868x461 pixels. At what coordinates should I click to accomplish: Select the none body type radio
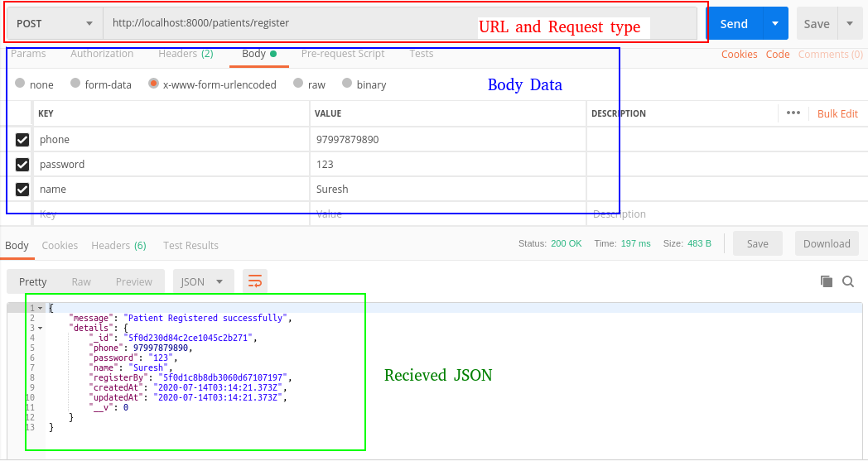pos(20,83)
